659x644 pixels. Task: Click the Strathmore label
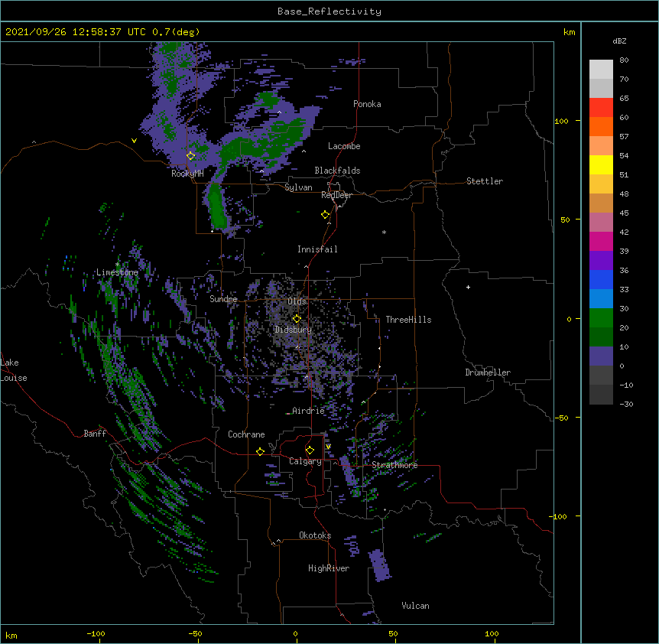coord(394,465)
